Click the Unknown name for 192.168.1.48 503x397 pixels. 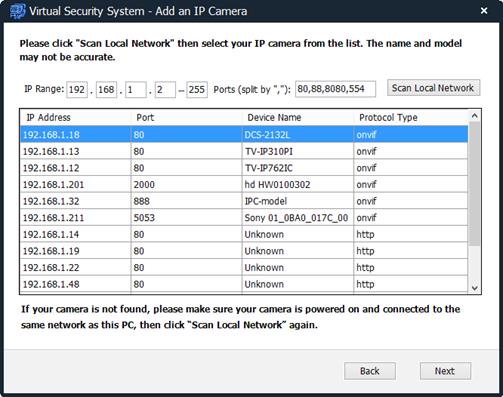coord(264,284)
